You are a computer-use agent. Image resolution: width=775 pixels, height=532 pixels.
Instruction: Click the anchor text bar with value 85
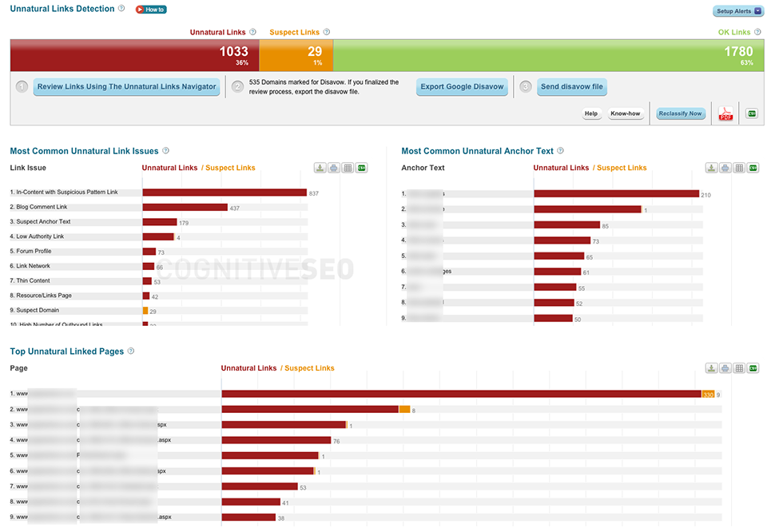click(x=567, y=224)
